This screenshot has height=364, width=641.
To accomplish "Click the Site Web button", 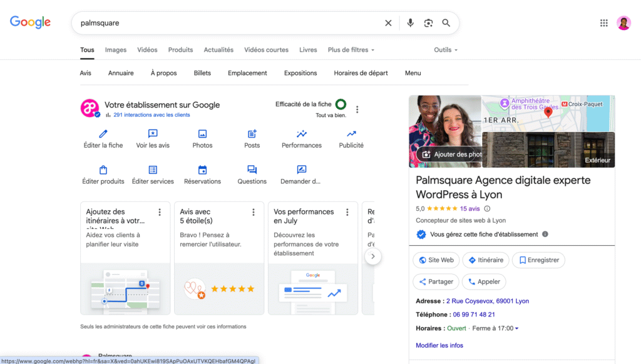I will pyautogui.click(x=436, y=260).
